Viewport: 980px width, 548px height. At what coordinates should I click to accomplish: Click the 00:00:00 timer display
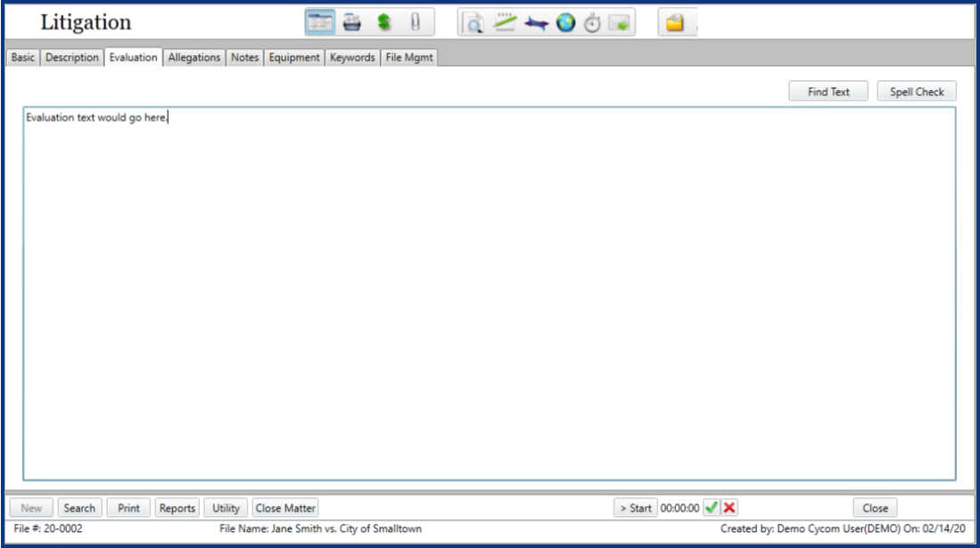[680, 508]
